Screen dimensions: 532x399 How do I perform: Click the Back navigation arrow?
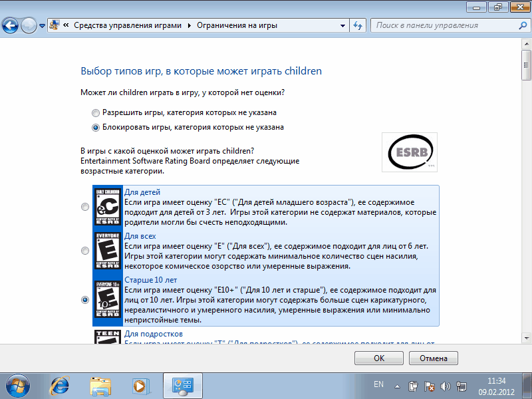[10, 25]
